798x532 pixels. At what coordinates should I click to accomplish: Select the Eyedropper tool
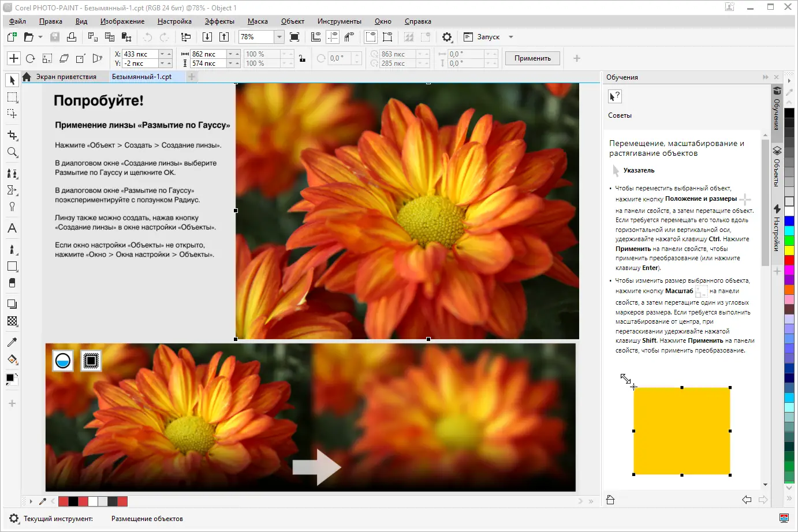(x=12, y=342)
